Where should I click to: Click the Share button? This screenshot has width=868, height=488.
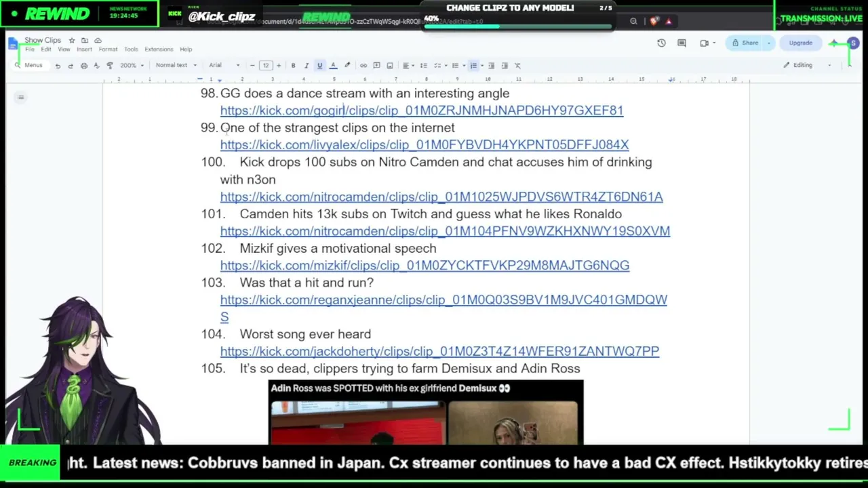click(745, 43)
